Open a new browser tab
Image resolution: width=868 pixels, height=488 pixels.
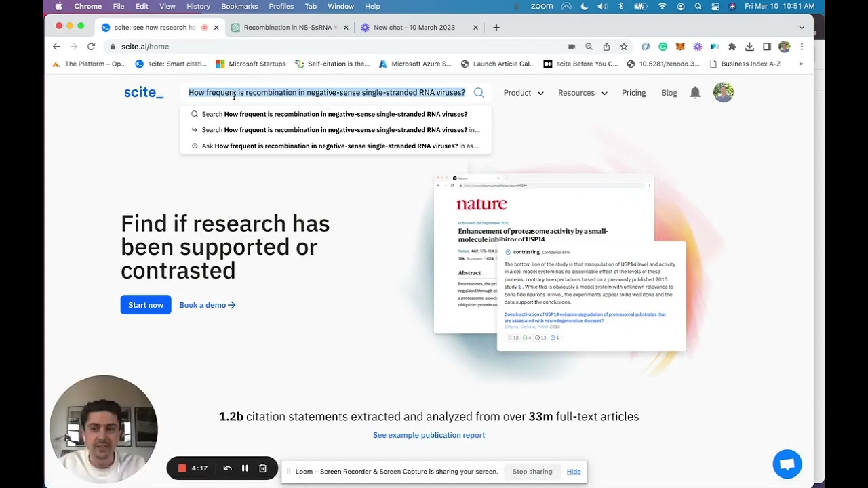coord(496,28)
